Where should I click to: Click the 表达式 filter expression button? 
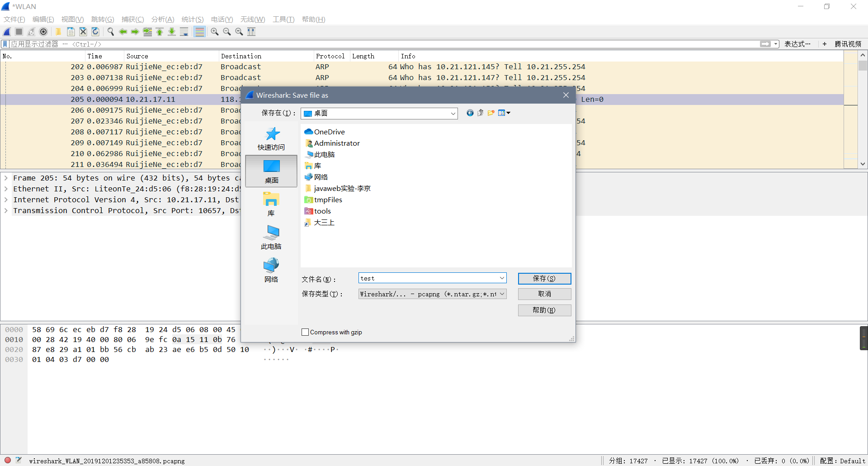pyautogui.click(x=797, y=44)
